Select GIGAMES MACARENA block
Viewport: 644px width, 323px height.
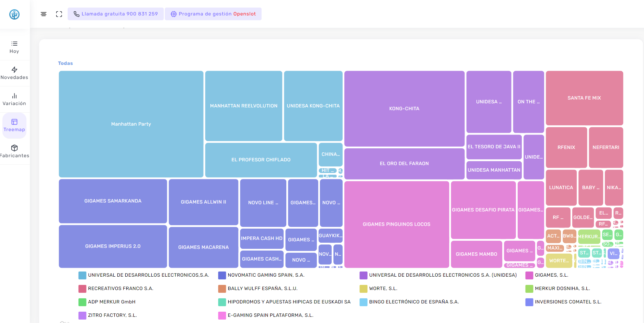pos(204,247)
